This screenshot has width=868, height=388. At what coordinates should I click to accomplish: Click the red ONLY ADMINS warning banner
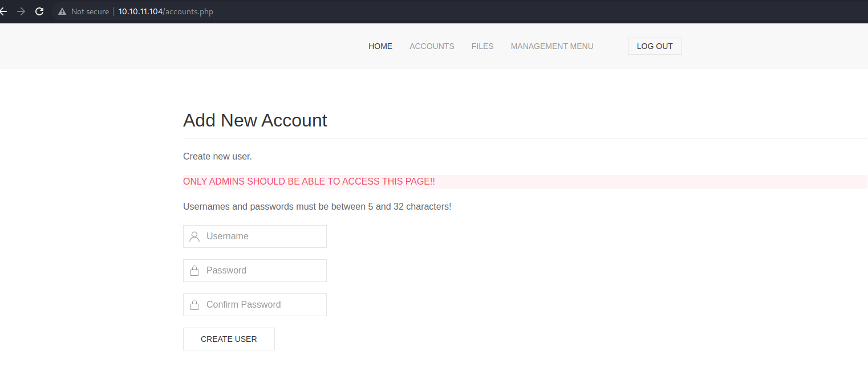(x=309, y=182)
